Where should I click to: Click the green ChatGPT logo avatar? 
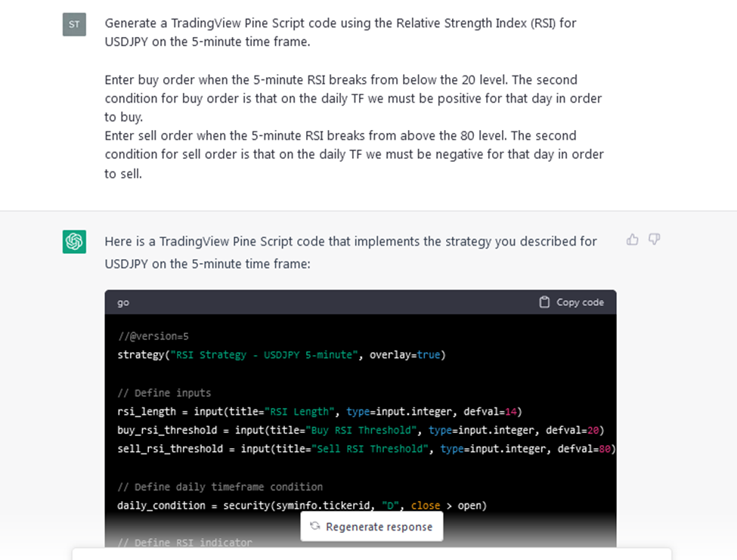[74, 242]
